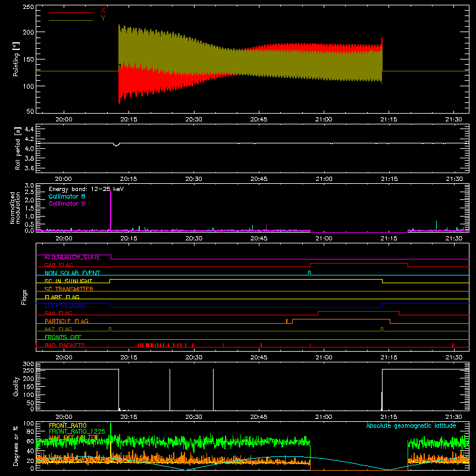Click the 20:00 label under Flags panel
This screenshot has width=476, height=476.
pos(64,358)
